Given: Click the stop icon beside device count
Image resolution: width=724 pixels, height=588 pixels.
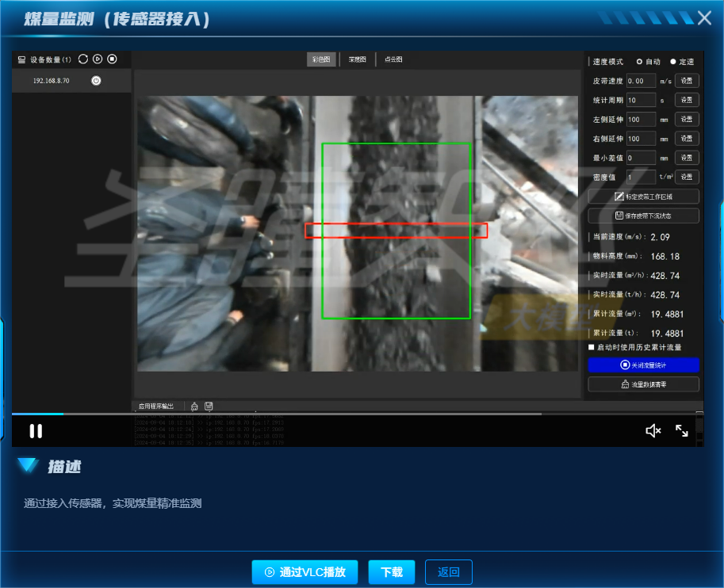Looking at the screenshot, I should (x=112, y=59).
